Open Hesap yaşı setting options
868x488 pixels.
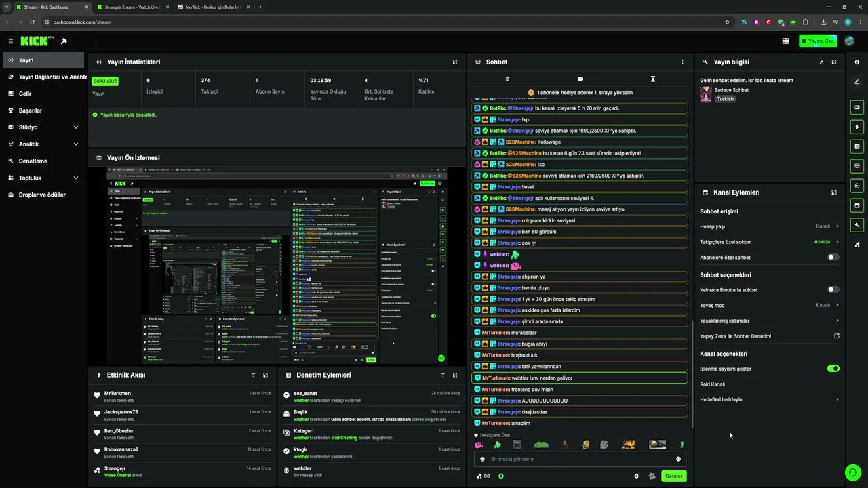point(770,226)
